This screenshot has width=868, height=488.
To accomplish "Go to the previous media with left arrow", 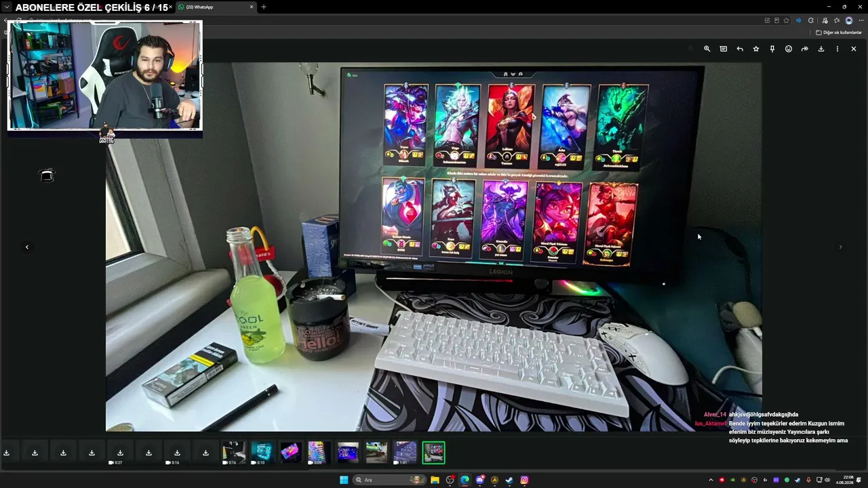I will click(x=27, y=247).
